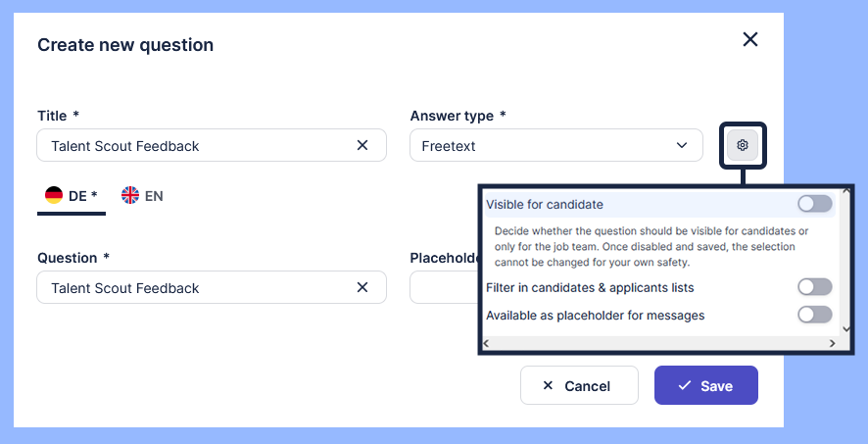
Task: Expand Freetext chevron arrow
Action: tap(683, 145)
